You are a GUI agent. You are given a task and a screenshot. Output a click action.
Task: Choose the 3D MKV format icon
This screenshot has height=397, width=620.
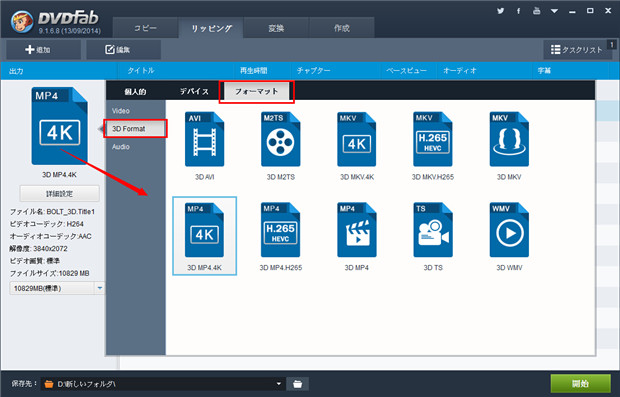(x=509, y=139)
